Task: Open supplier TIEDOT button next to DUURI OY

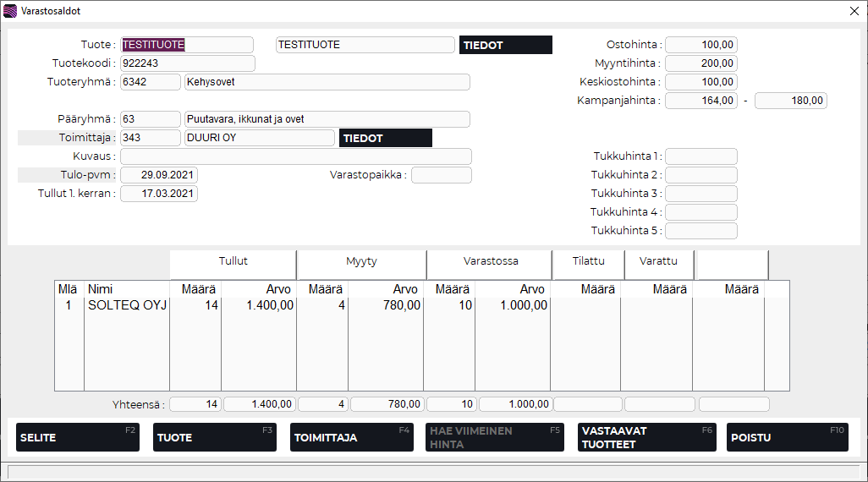Action: point(385,138)
